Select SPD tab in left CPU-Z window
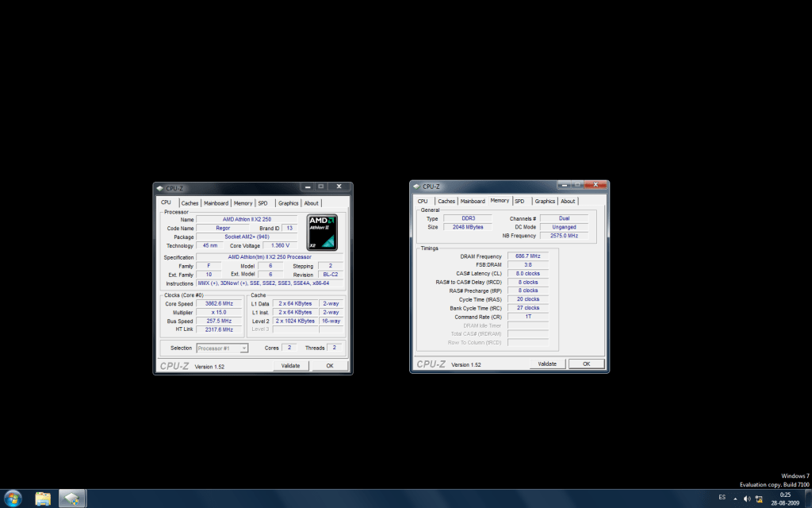Image resolution: width=812 pixels, height=508 pixels. pos(263,203)
